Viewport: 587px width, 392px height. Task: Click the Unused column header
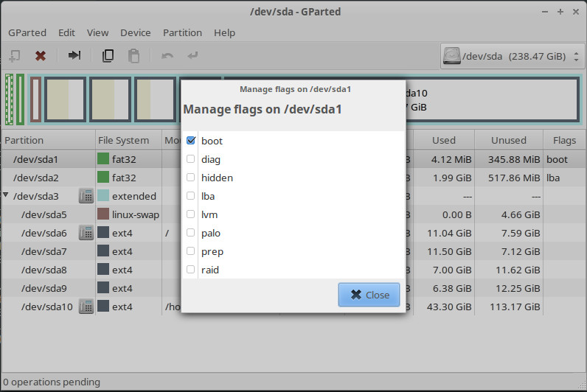point(509,140)
